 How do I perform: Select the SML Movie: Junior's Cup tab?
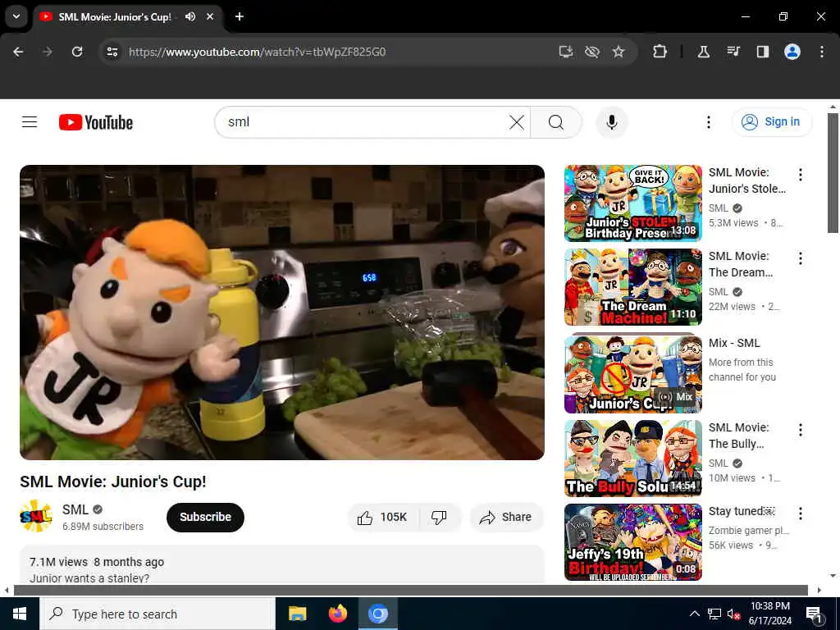point(129,16)
